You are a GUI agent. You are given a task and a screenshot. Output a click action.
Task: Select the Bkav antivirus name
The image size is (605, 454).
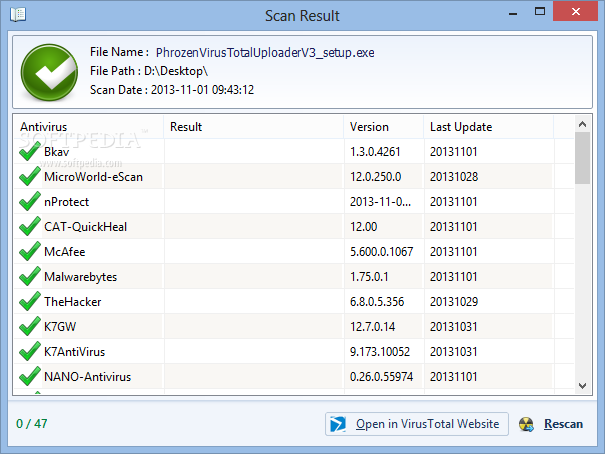coord(56,152)
